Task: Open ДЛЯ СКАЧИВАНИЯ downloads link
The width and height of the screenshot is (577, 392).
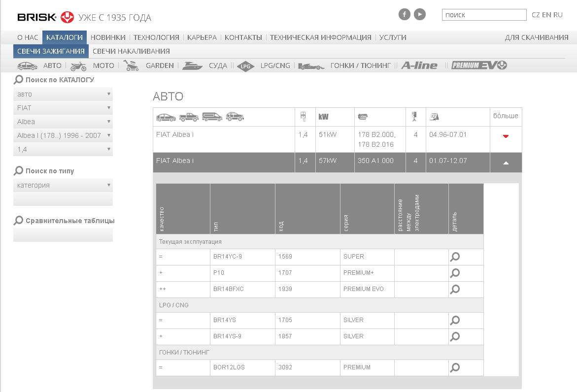Action: pyautogui.click(x=537, y=37)
